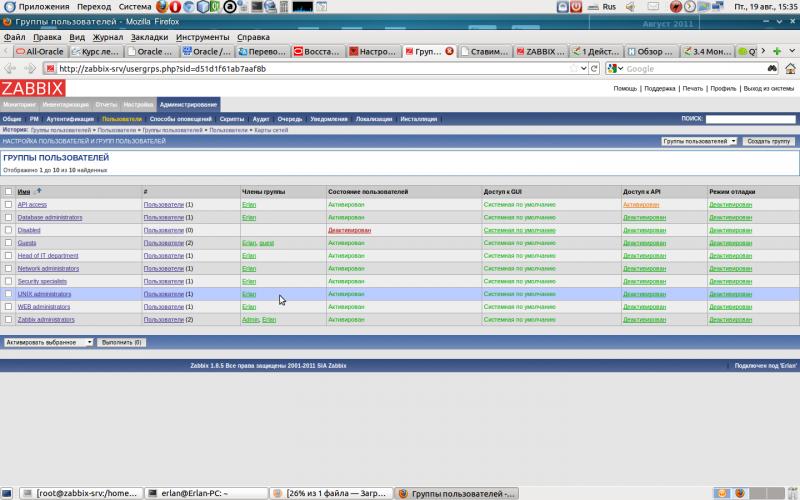Click Firefox back arrow button
The height and width of the screenshot is (500, 800).
pos(10,68)
